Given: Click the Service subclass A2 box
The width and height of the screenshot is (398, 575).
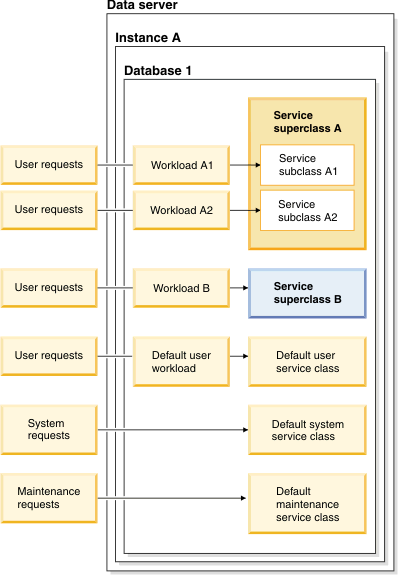Looking at the screenshot, I should coord(307,210).
